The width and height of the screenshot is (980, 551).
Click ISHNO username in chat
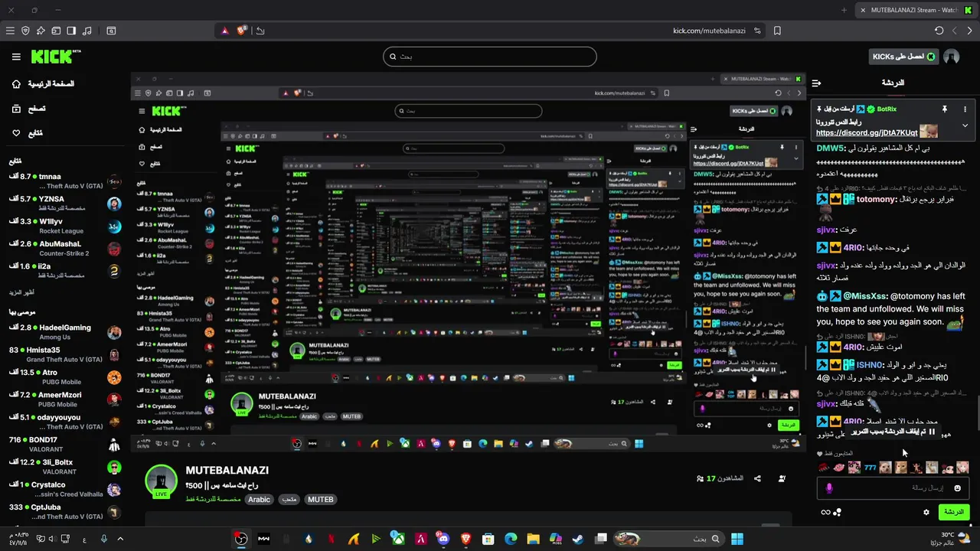(870, 365)
